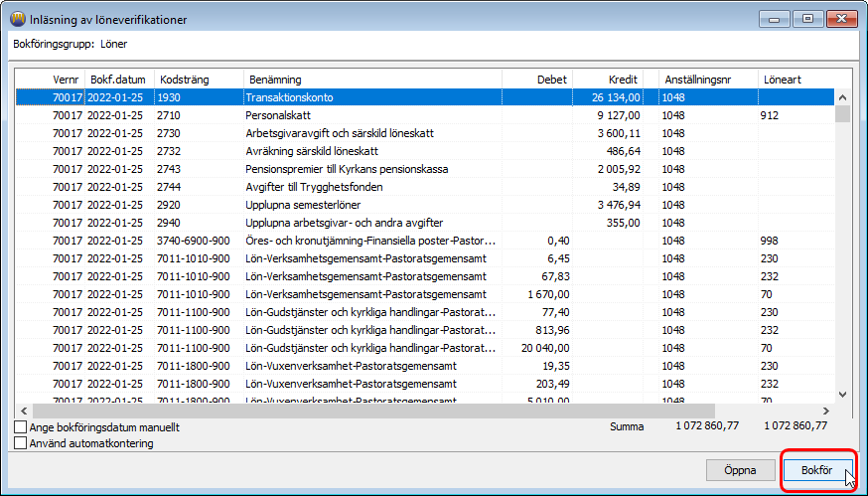Click the Bokför button

point(816,470)
